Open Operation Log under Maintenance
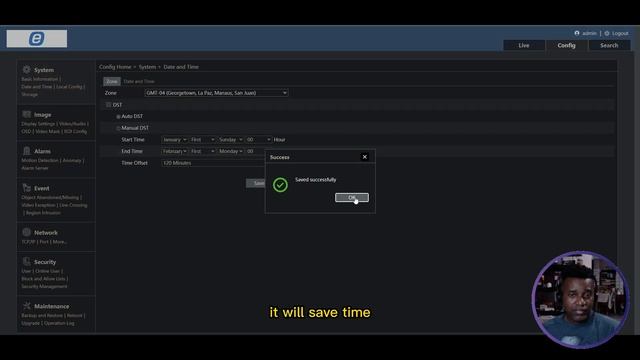The width and height of the screenshot is (640, 360). click(x=59, y=323)
